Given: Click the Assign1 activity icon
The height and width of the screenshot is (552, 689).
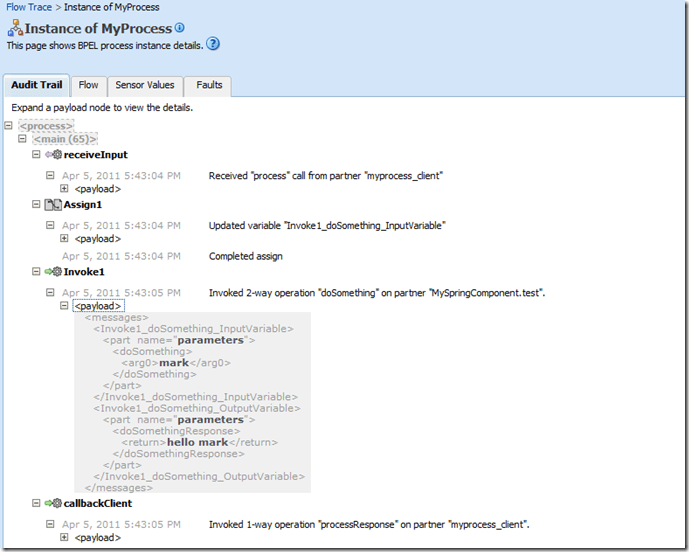Looking at the screenshot, I should tap(54, 204).
